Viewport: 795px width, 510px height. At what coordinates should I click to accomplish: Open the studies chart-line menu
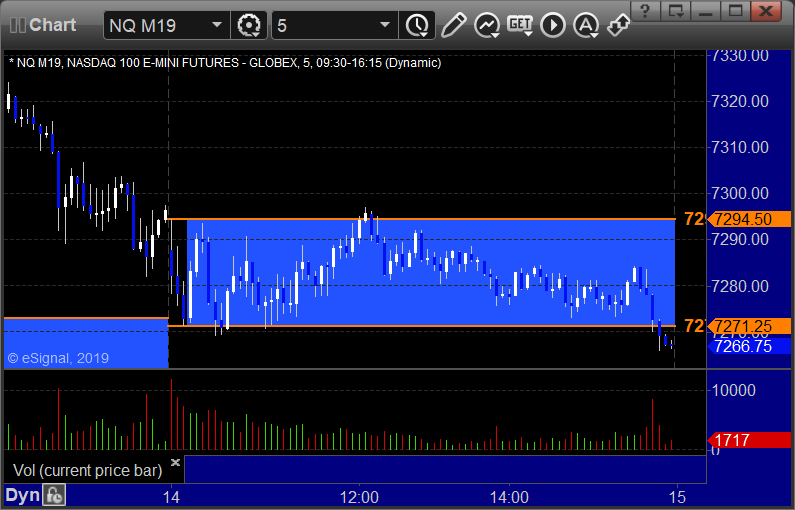(x=487, y=25)
